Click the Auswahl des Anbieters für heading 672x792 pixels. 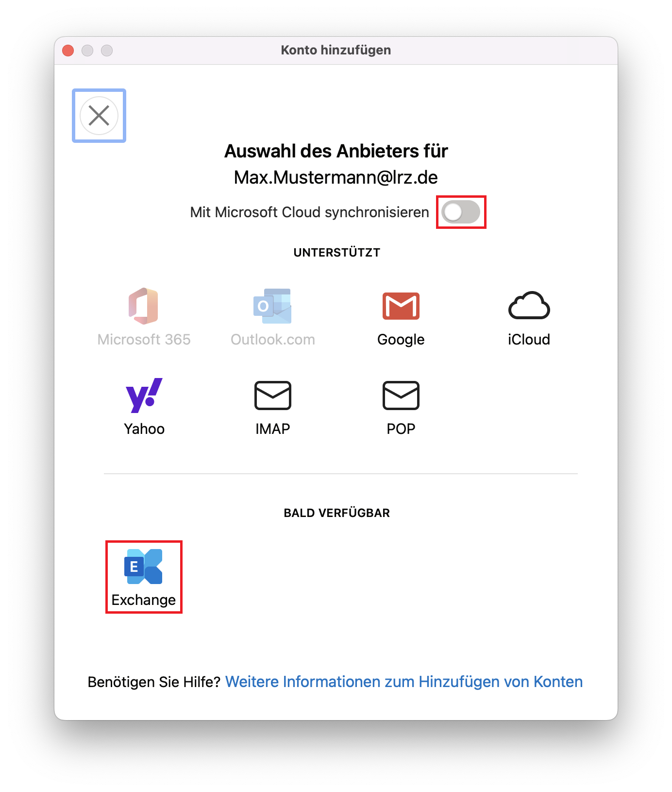click(336, 151)
